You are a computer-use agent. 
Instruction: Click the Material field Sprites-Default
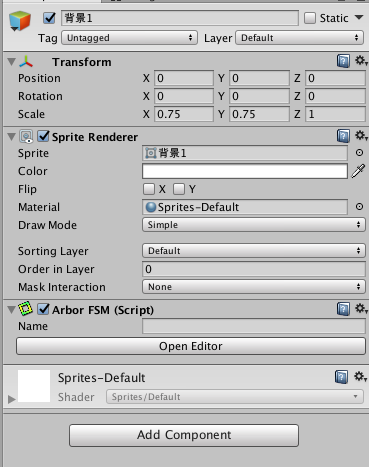click(x=245, y=207)
